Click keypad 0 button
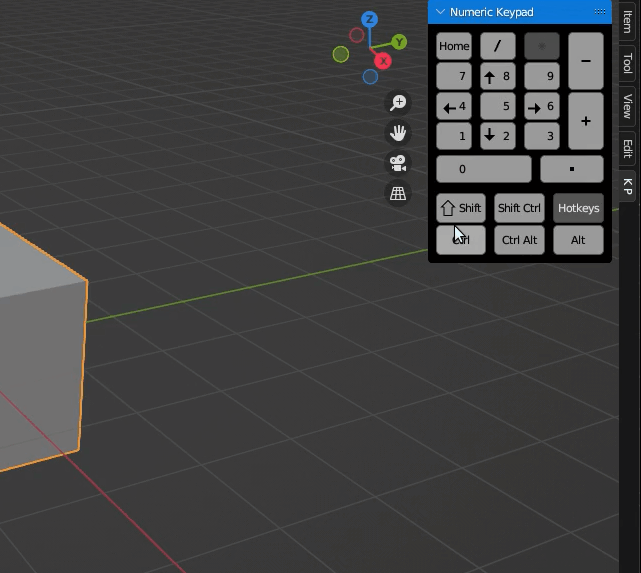 (x=484, y=169)
